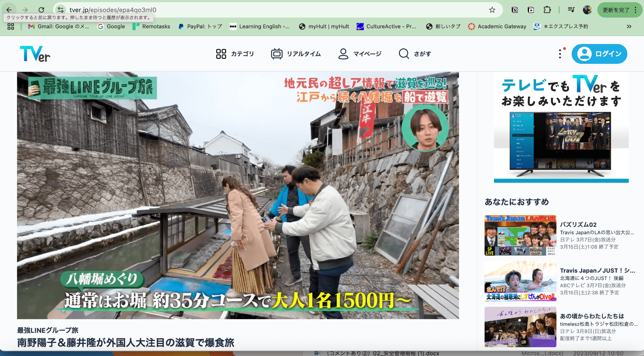Open the three-dot more options menu

point(560,54)
